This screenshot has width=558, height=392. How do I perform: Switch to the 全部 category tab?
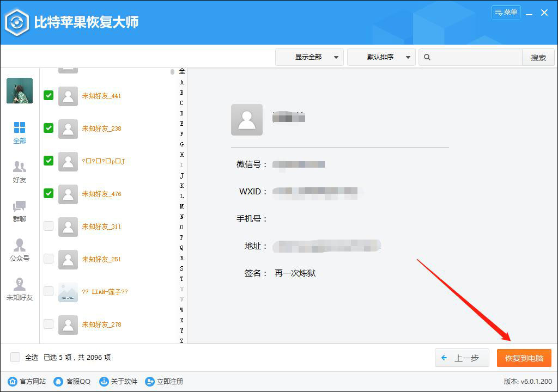pos(20,131)
